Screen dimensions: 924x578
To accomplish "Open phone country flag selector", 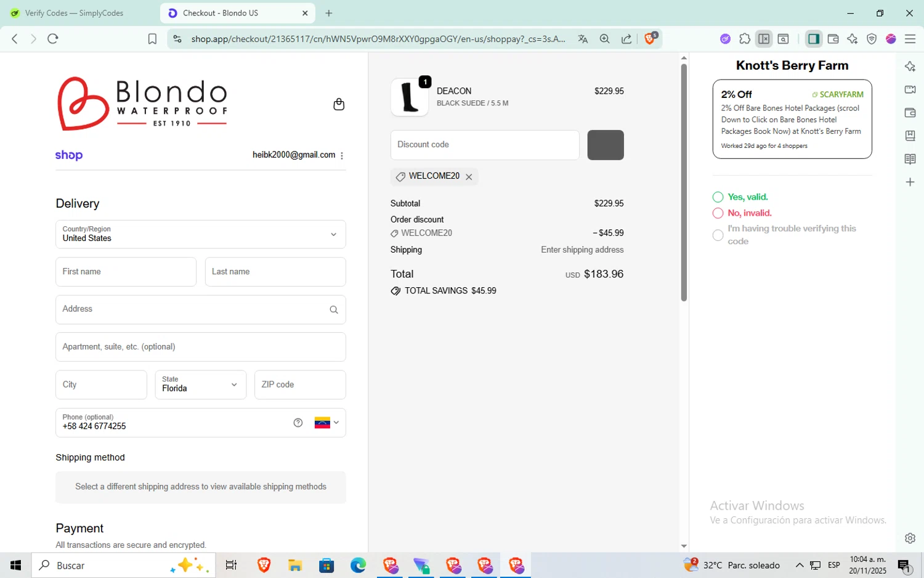I will pos(326,423).
